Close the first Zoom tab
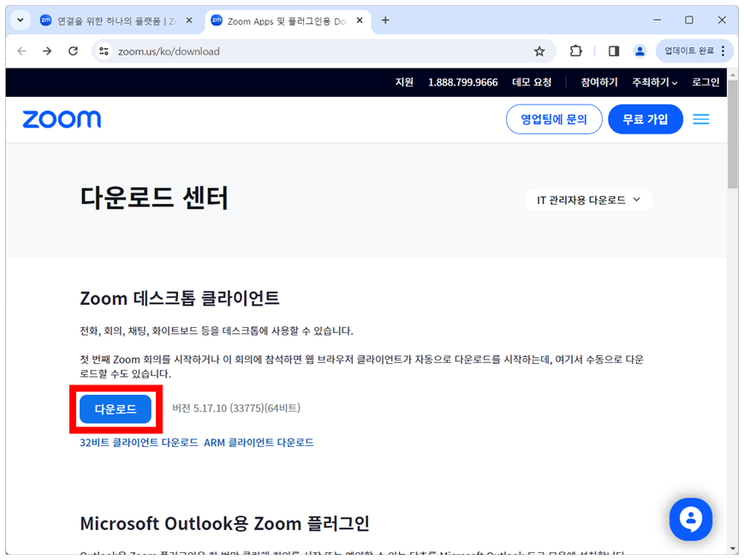 189,21
